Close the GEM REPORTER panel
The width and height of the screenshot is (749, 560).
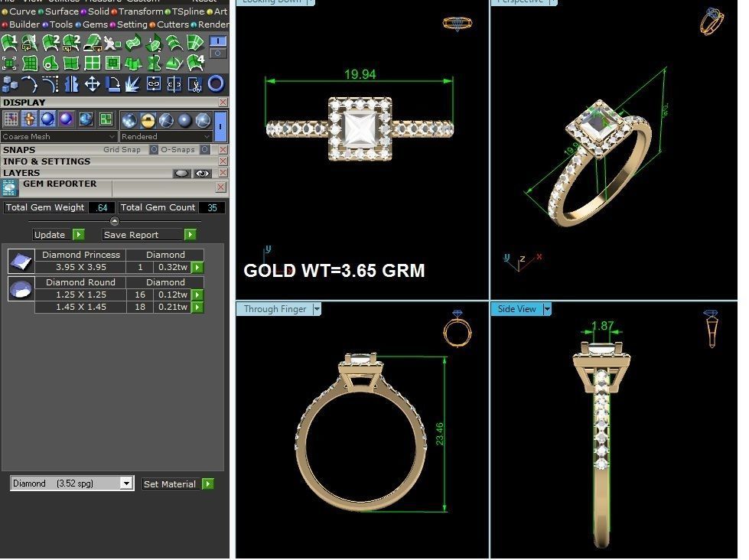(220, 187)
